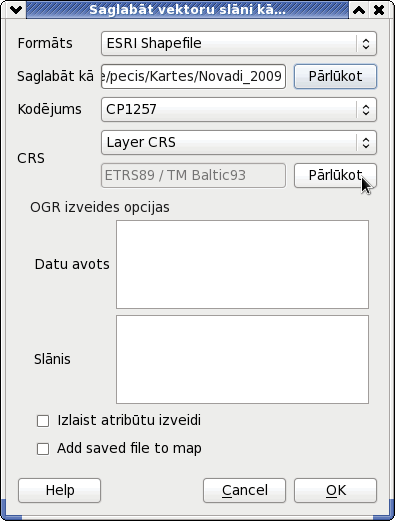The image size is (395, 521).
Task: Click the shade window up-arrow icon
Action: (x=359, y=10)
